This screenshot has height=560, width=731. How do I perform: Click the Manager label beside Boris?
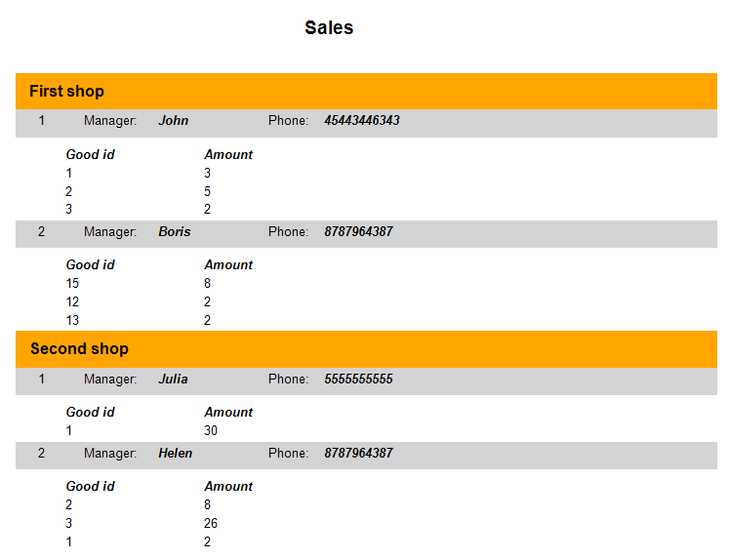(x=110, y=232)
